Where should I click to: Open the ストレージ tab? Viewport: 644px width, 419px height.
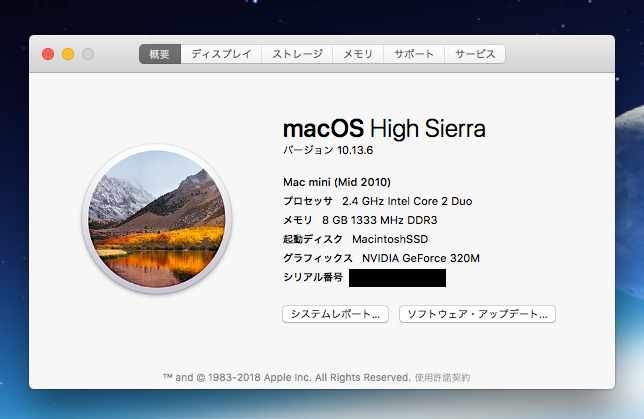(297, 54)
